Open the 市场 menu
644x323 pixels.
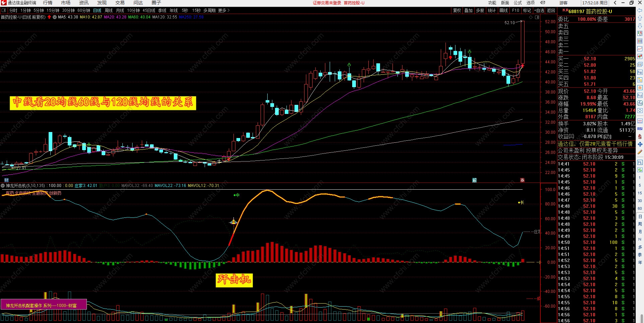(66, 3)
